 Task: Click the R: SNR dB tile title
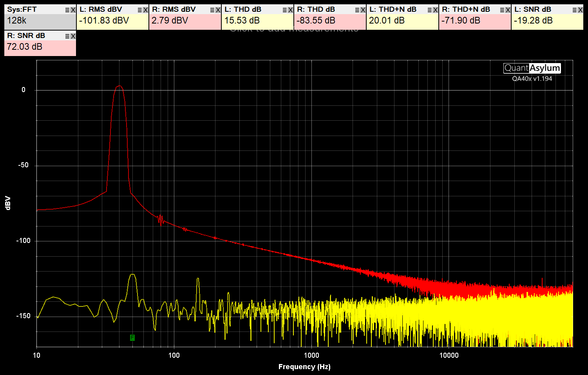[26, 36]
